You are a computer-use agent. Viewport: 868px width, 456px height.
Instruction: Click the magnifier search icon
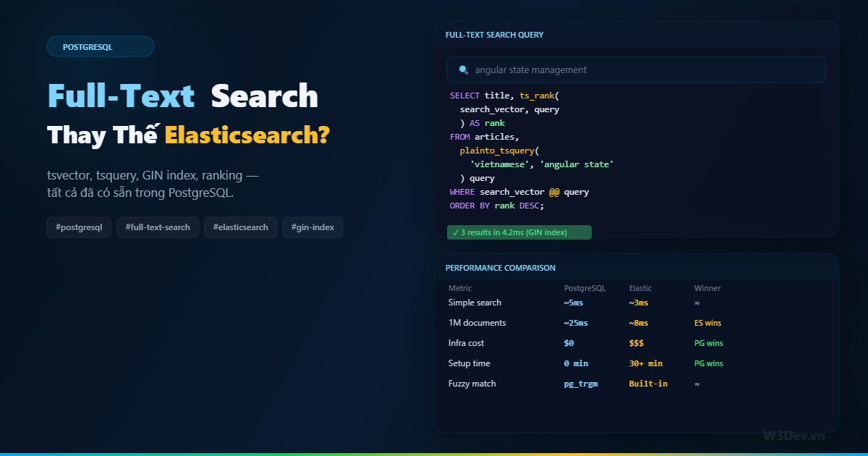coord(463,69)
